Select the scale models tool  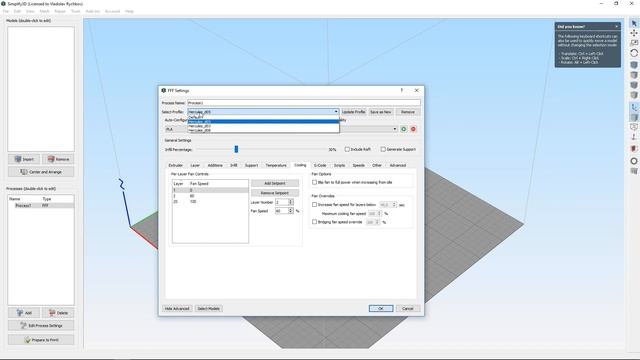(634, 43)
